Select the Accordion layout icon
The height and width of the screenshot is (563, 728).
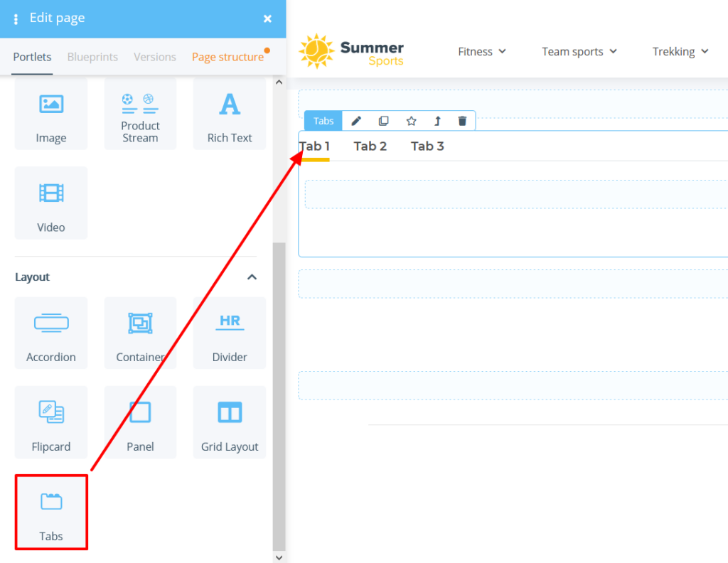point(50,333)
